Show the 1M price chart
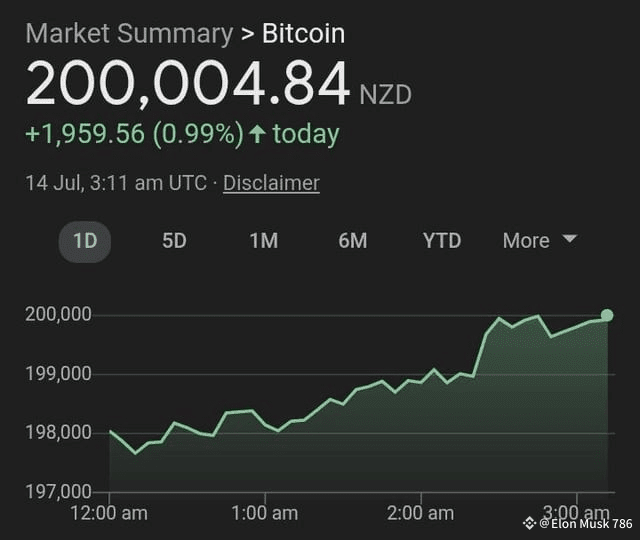640x540 pixels. 263,241
